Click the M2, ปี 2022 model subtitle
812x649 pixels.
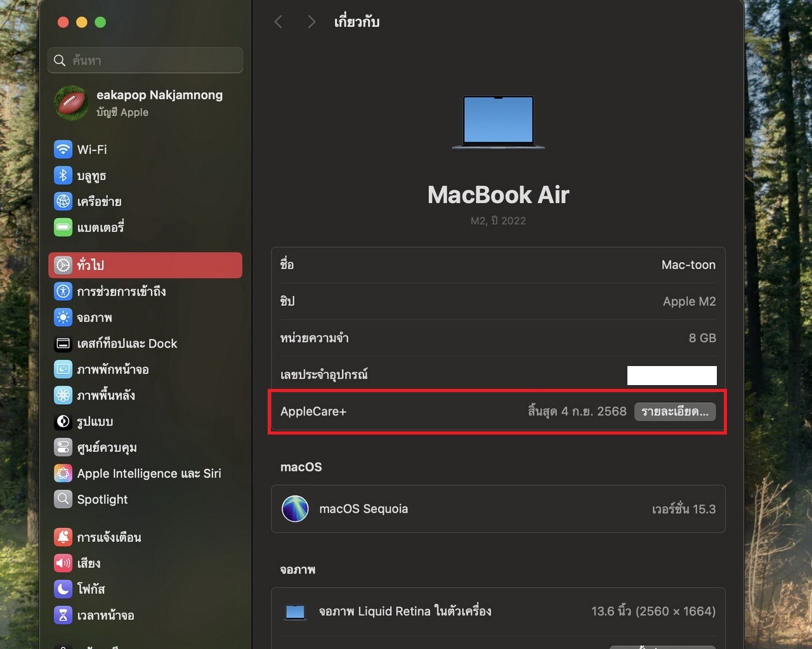tap(498, 221)
